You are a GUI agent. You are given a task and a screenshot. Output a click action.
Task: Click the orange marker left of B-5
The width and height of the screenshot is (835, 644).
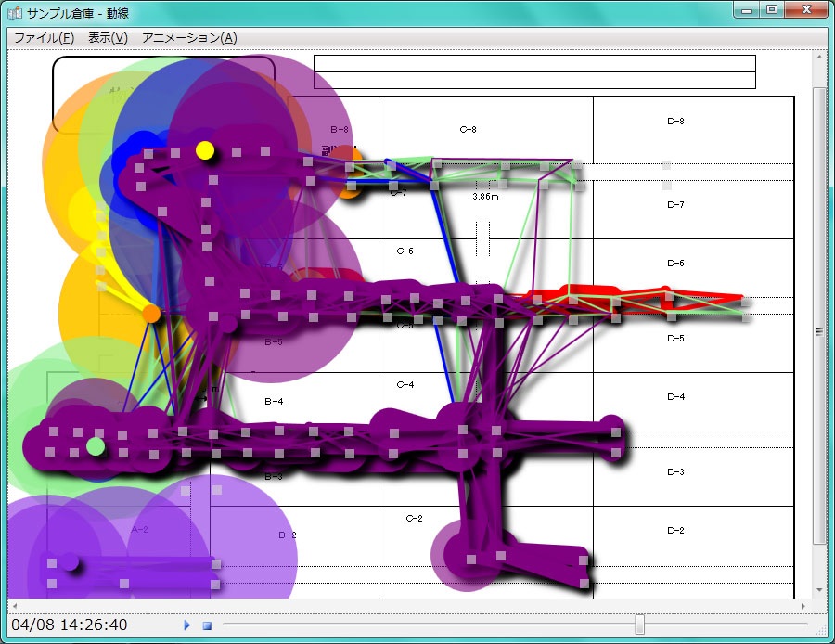(x=151, y=314)
